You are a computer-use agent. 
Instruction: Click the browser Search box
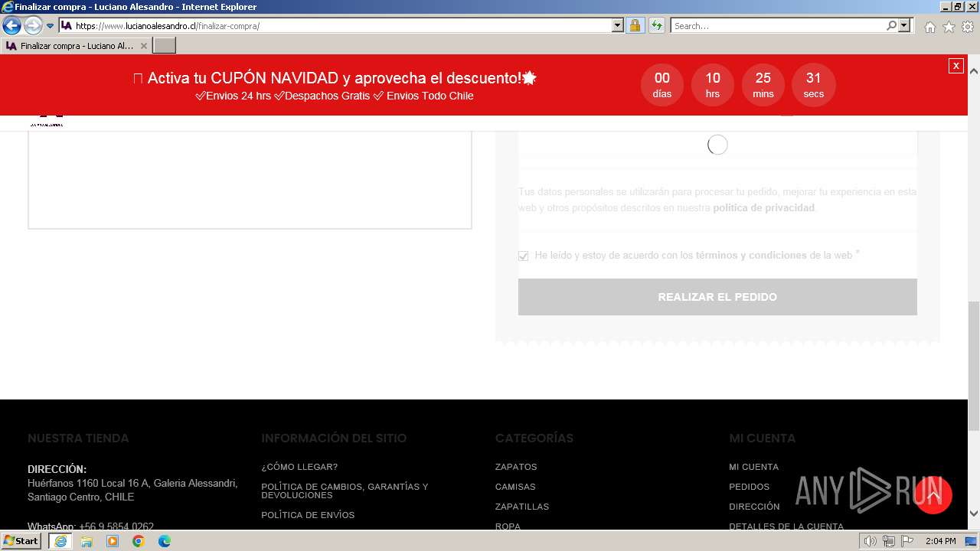click(x=778, y=26)
